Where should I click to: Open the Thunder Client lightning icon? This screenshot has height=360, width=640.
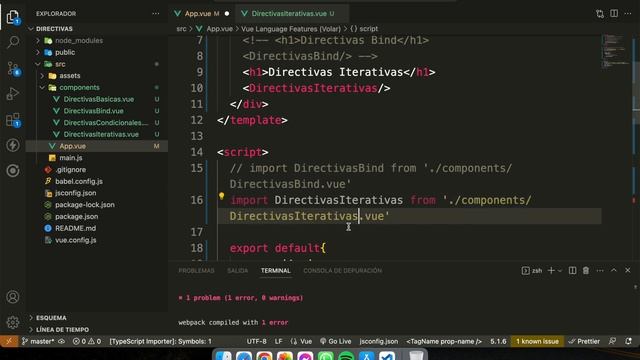tap(13, 145)
